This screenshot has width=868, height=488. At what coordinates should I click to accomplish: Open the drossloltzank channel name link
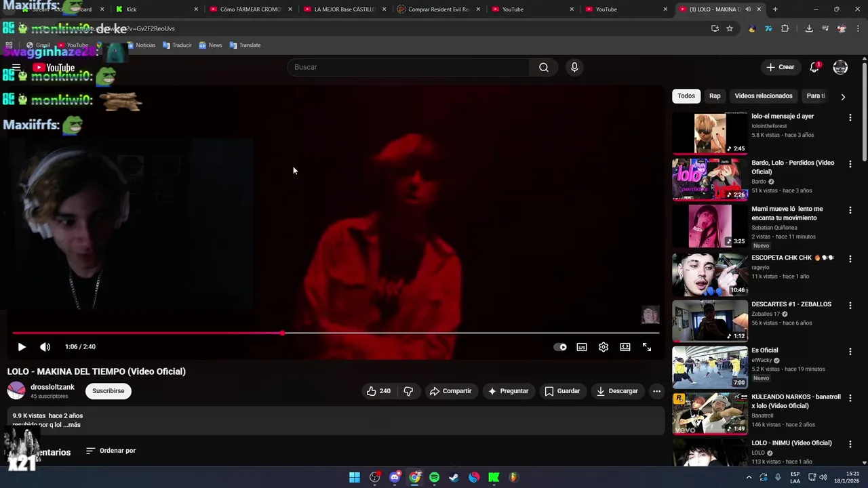[52, 387]
